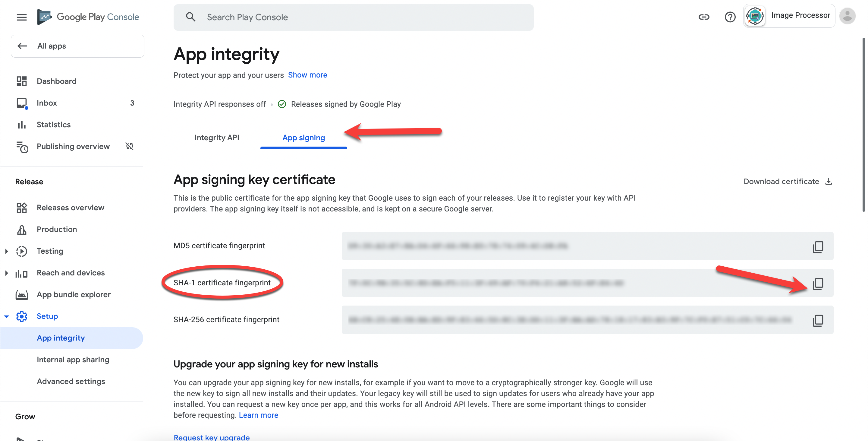Select the App signing tab
The image size is (868, 441).
[x=303, y=138]
